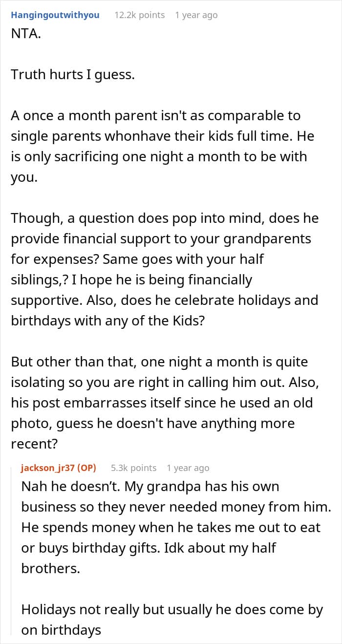The width and height of the screenshot is (342, 644).
Task: Click the "12.2k points" comment score
Action: (139, 15)
